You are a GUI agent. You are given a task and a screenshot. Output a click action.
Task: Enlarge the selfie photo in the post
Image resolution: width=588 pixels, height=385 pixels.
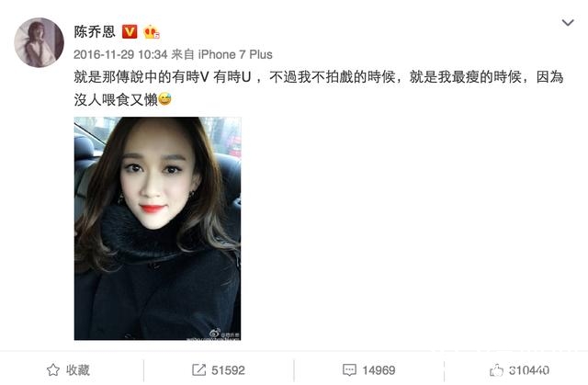coord(157,229)
